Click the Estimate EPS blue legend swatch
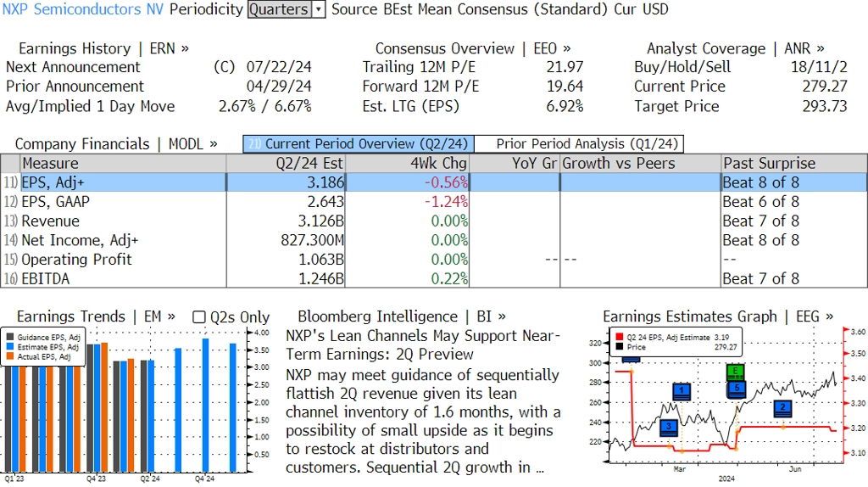Viewport: 868px width, 487px height. [x=10, y=347]
